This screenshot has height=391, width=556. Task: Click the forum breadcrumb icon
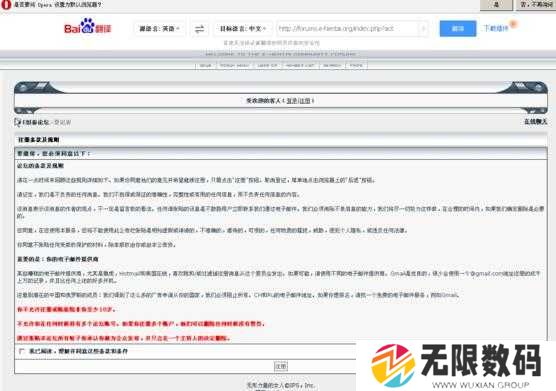(17, 122)
